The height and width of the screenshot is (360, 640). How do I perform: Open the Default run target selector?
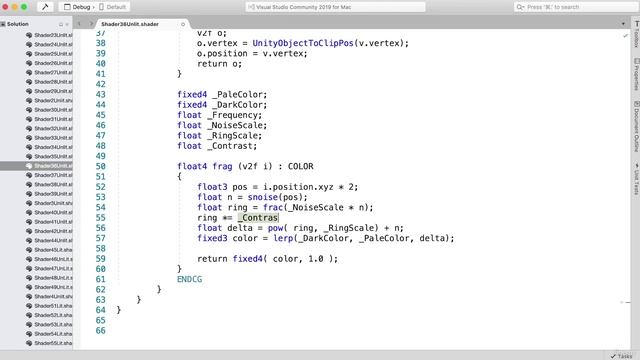click(113, 7)
